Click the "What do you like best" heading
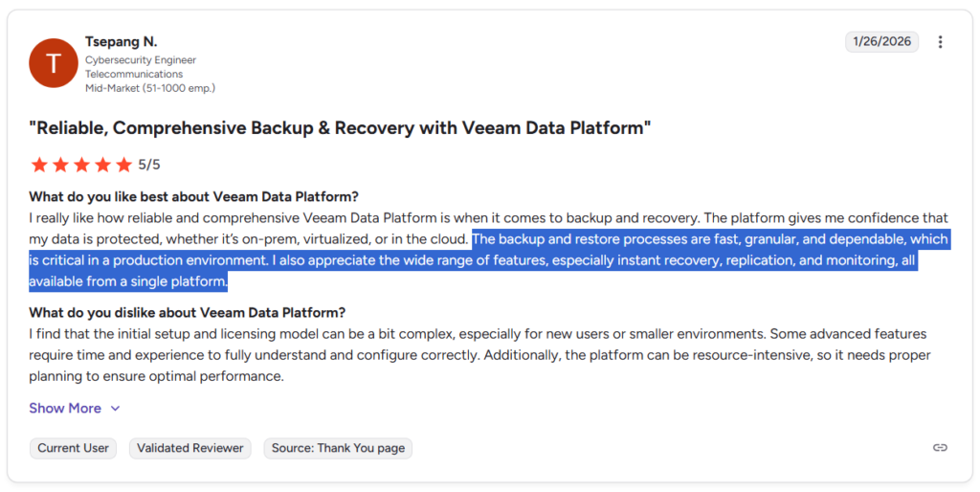The width and height of the screenshot is (980, 492). click(193, 197)
